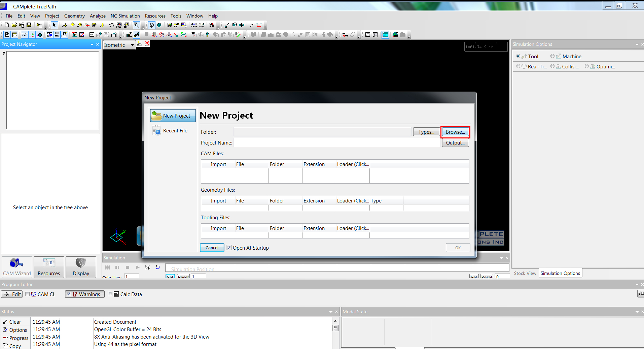The width and height of the screenshot is (644, 349).
Task: Open the File menu
Action: pos(9,16)
